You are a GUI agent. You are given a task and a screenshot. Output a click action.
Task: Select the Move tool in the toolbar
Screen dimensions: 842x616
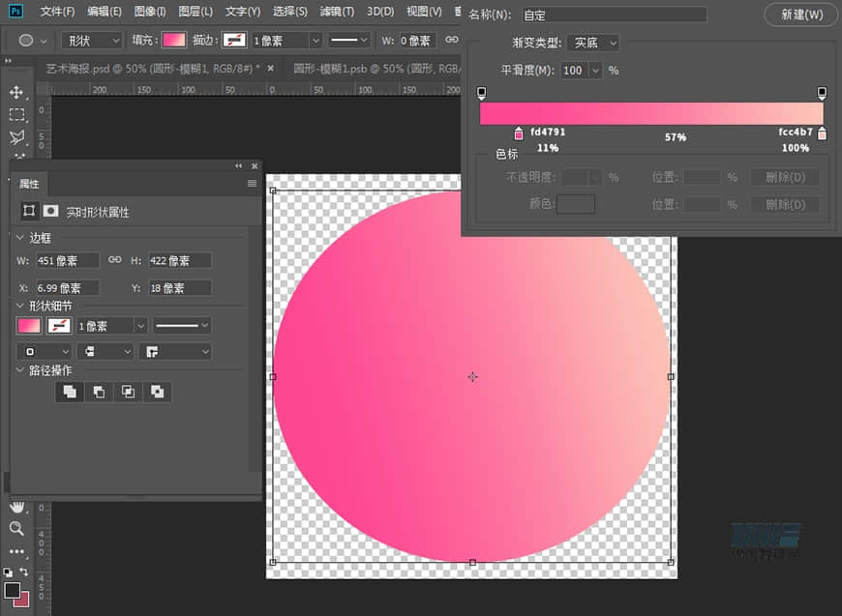[16, 92]
